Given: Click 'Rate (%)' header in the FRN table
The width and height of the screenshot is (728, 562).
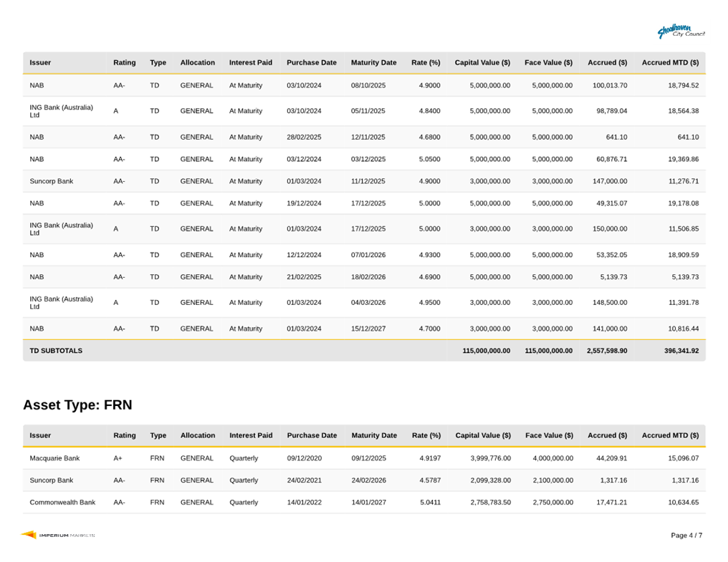Looking at the screenshot, I should point(426,435).
